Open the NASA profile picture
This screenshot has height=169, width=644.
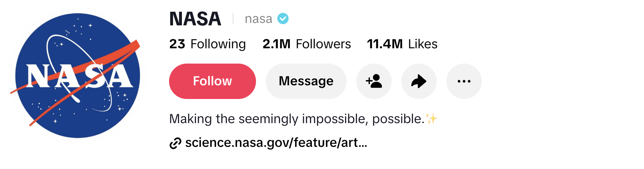(78, 76)
